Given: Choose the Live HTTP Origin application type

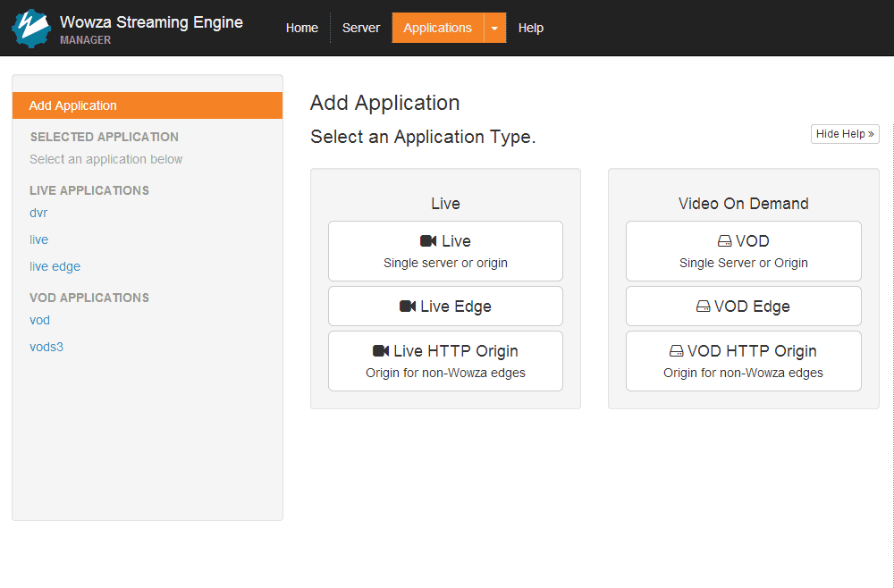Looking at the screenshot, I should [x=445, y=361].
